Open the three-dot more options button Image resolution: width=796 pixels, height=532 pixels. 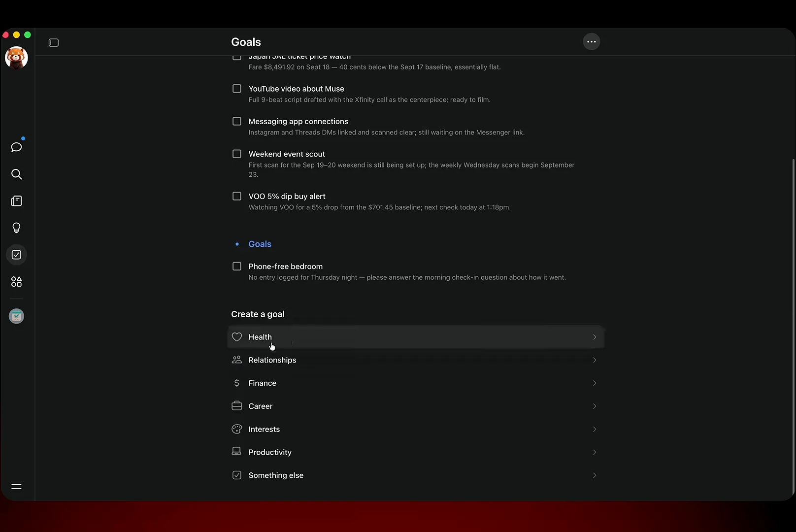point(591,42)
